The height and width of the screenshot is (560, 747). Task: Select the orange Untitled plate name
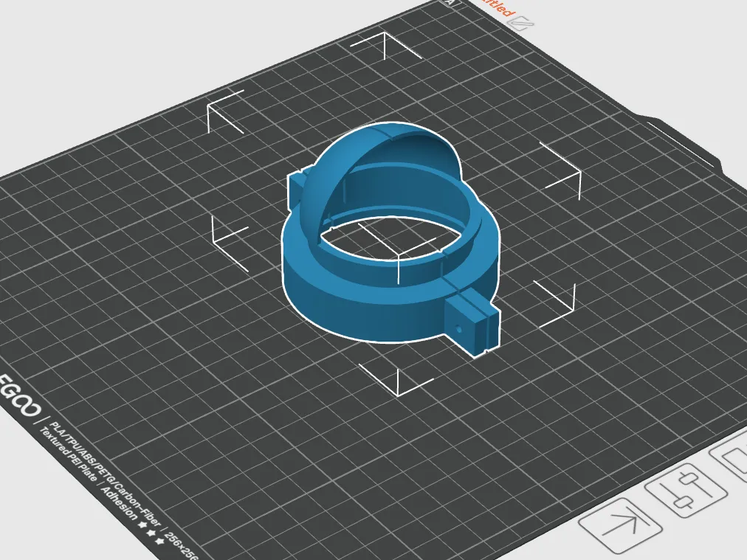pos(496,7)
